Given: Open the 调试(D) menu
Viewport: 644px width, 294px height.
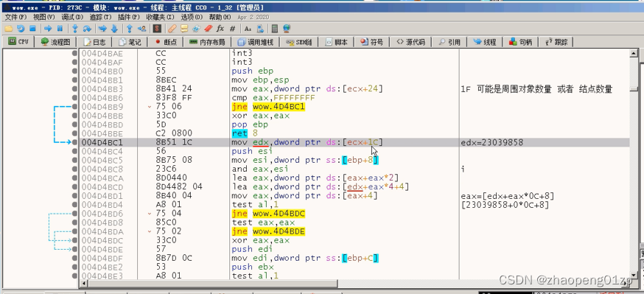Looking at the screenshot, I should [72, 17].
